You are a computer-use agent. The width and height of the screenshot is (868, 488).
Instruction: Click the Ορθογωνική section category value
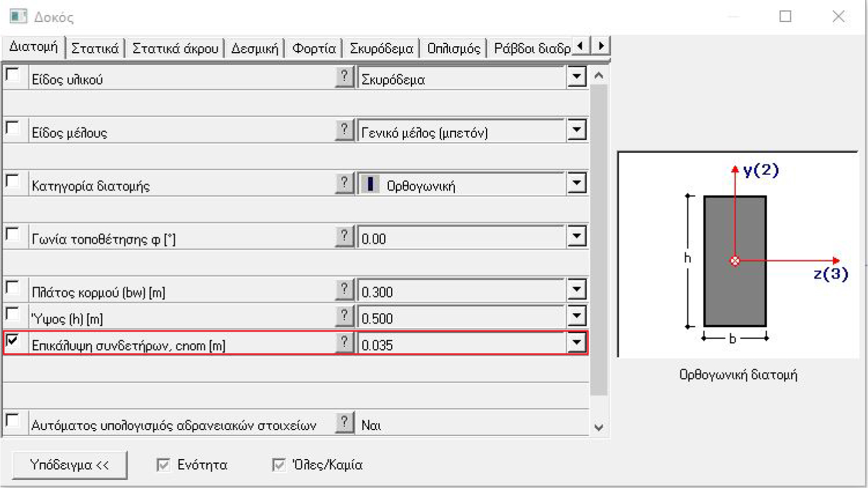coord(461,184)
